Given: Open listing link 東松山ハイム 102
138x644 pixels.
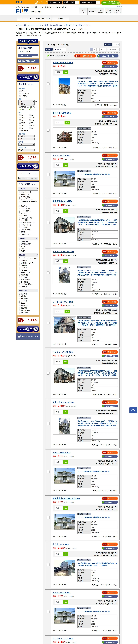Looking at the screenshot, I should pyautogui.click(x=61, y=544).
